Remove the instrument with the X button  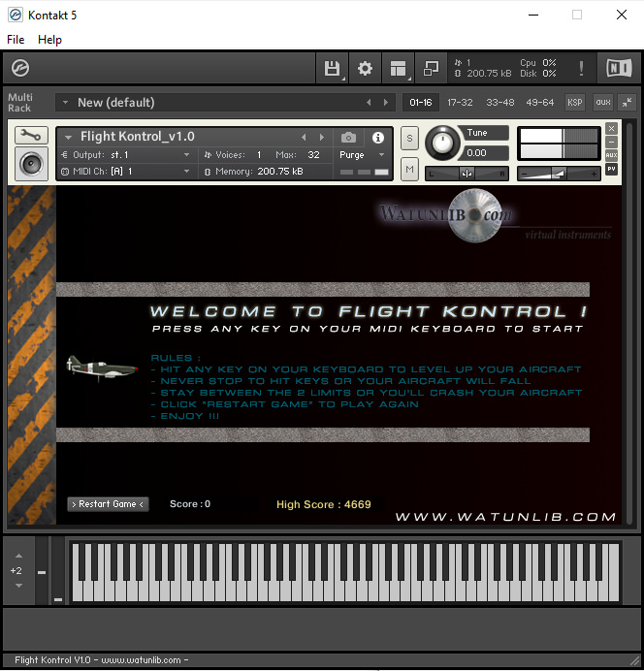611,128
